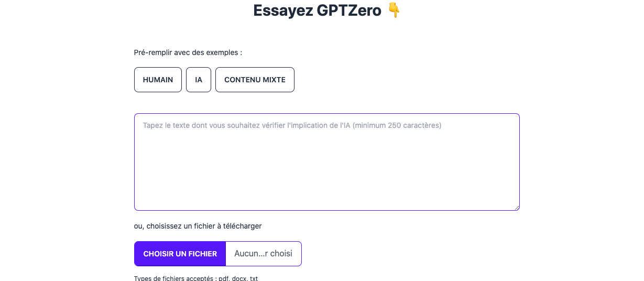
Task: Click the pointing-down hand emoji
Action: click(x=394, y=10)
